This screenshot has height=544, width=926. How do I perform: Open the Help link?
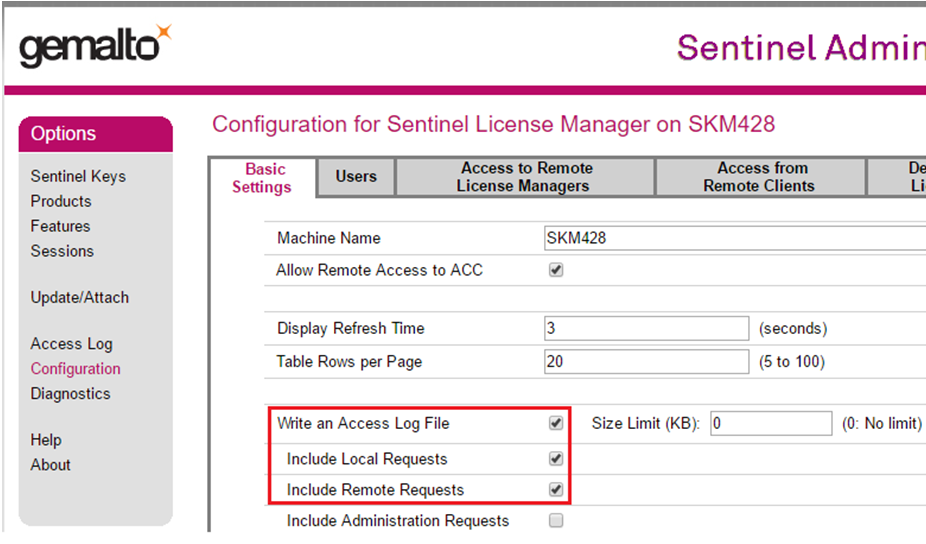[46, 439]
